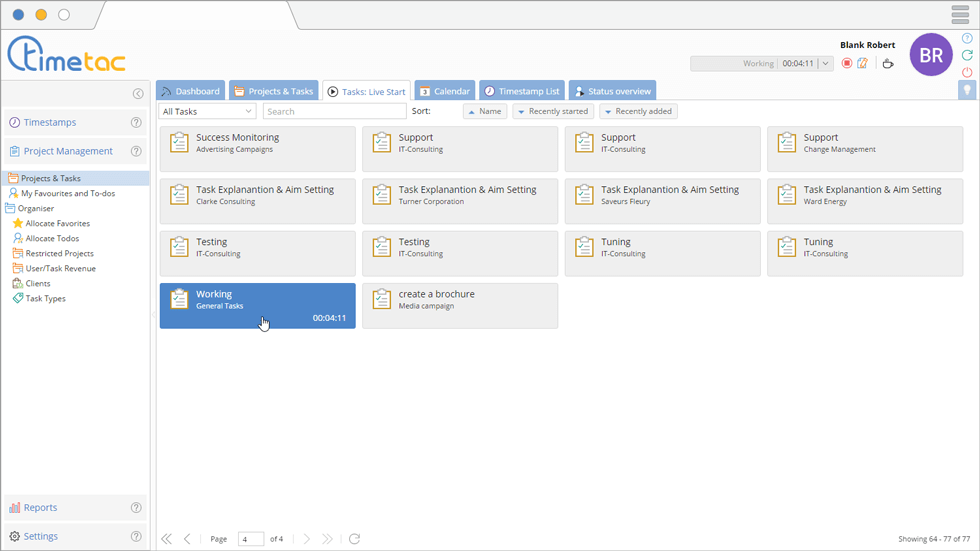
Task: Stop the running timer with red stop icon
Action: 847,64
